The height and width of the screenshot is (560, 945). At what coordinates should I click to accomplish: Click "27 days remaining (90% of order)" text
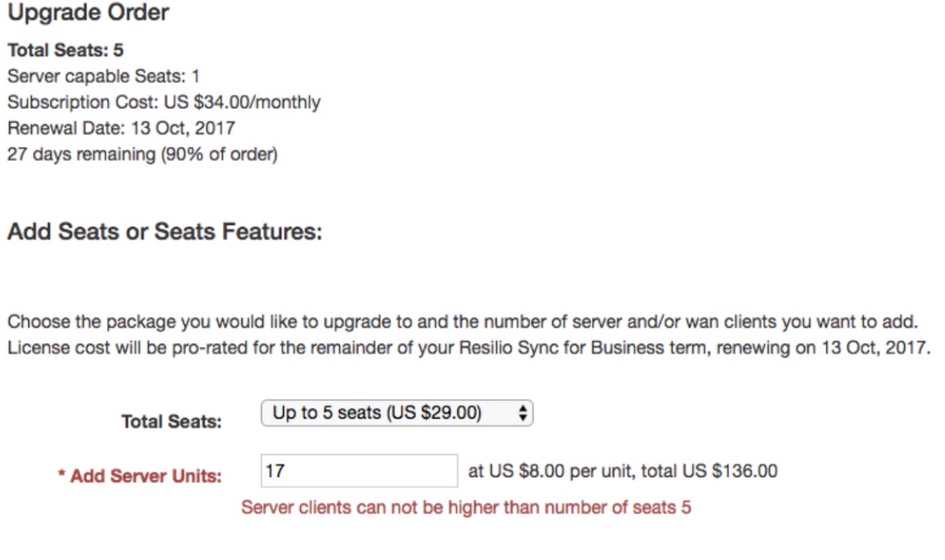(142, 154)
